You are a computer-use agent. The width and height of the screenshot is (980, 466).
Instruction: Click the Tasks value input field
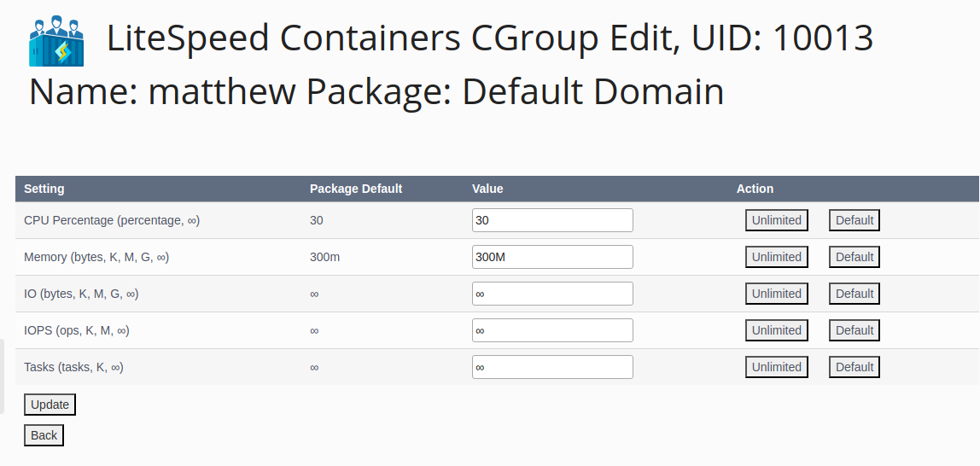tap(552, 367)
